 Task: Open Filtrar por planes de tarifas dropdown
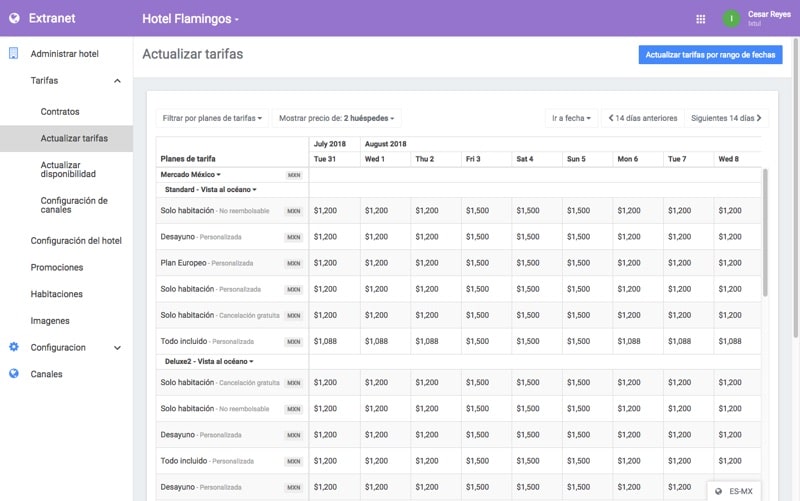[212, 118]
